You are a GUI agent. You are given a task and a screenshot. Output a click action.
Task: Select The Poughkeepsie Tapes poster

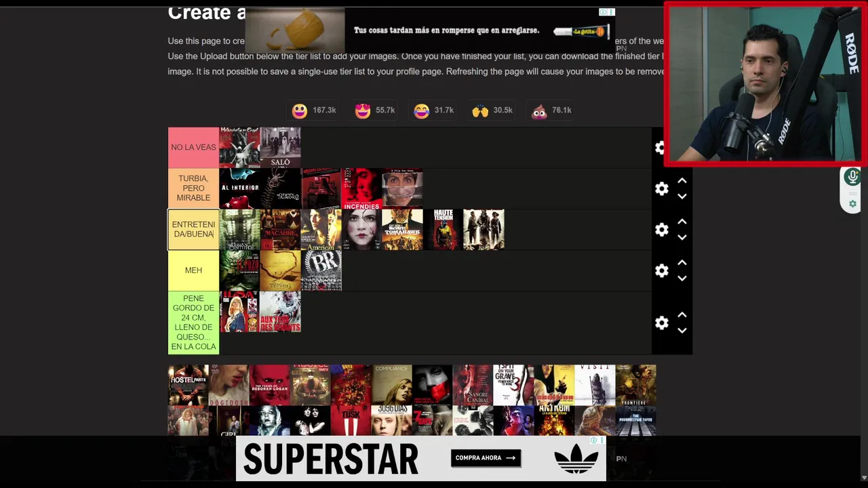[x=636, y=421]
